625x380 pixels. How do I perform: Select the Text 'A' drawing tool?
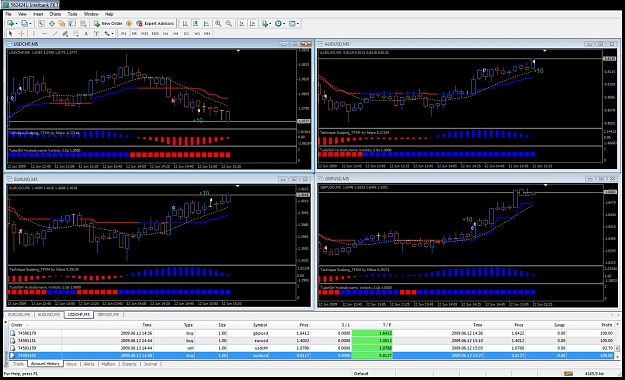point(86,34)
